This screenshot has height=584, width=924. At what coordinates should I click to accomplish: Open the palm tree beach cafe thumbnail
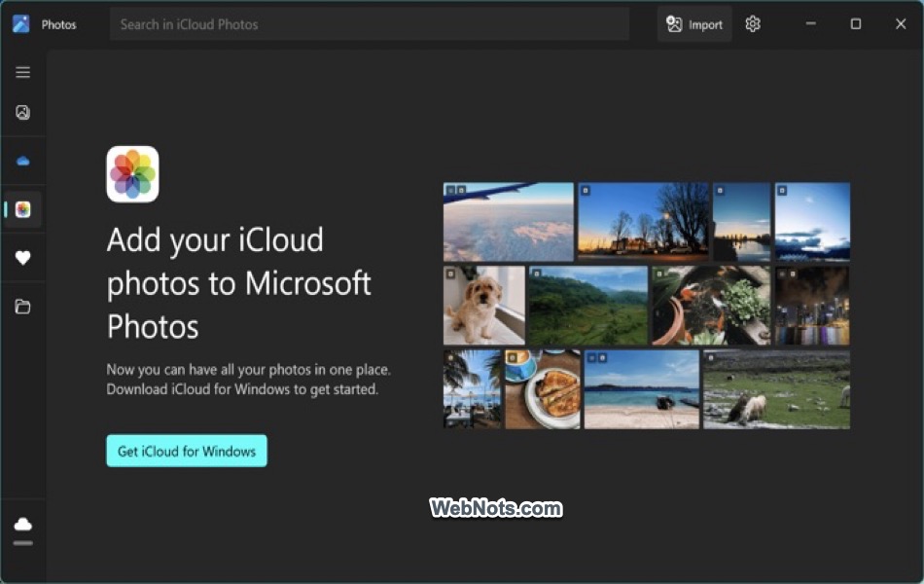pos(472,389)
